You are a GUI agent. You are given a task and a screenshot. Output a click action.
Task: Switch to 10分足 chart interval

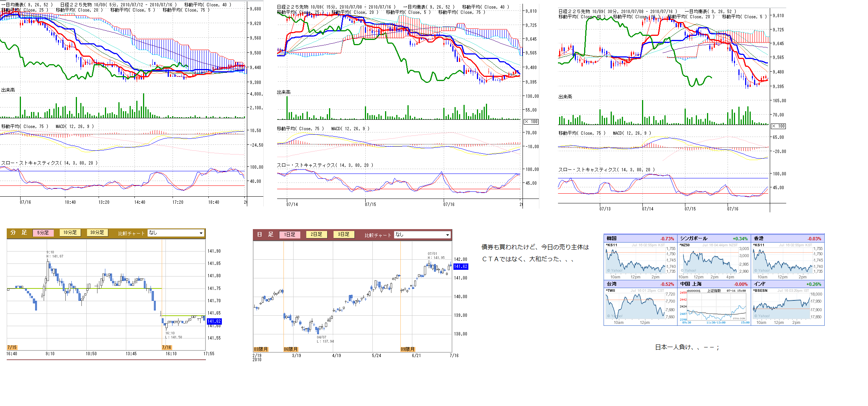pos(70,232)
